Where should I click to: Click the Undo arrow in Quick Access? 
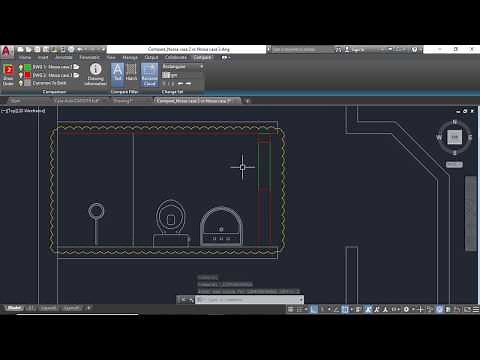pyautogui.click(x=80, y=49)
